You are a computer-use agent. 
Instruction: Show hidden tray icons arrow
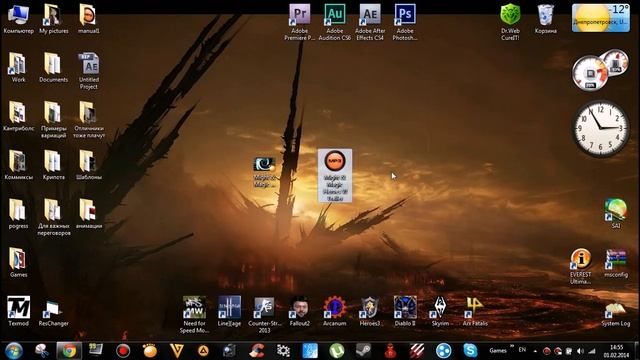[x=535, y=351]
